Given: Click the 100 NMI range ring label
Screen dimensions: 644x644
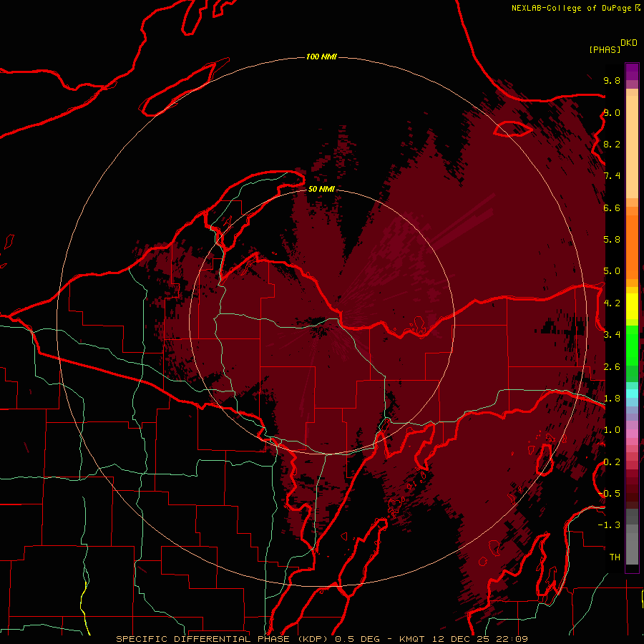Looking at the screenshot, I should (x=321, y=57).
